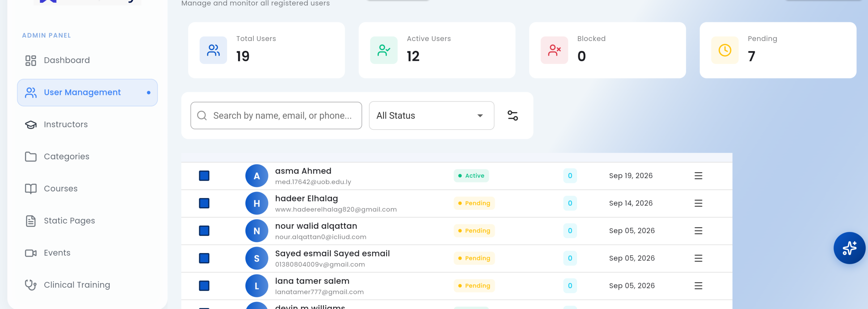Open actions menu for nour walid alqattan
The width and height of the screenshot is (868, 309).
point(698,231)
